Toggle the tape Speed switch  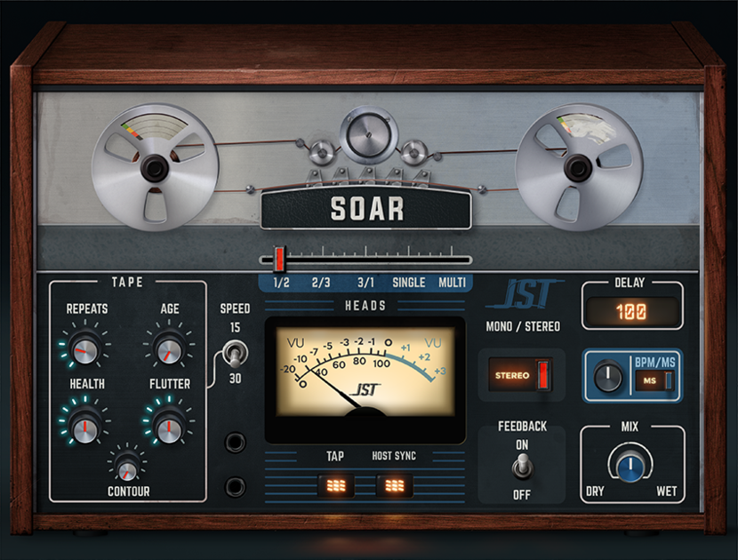(x=235, y=355)
